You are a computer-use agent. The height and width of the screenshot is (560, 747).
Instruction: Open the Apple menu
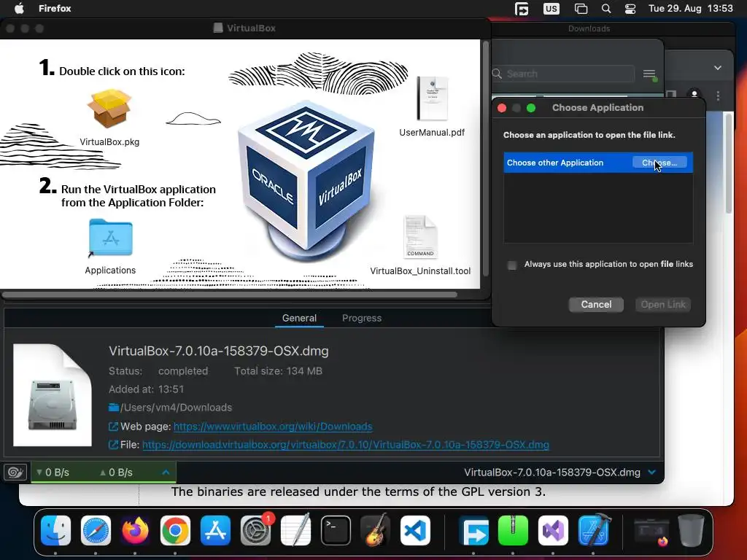tap(19, 9)
